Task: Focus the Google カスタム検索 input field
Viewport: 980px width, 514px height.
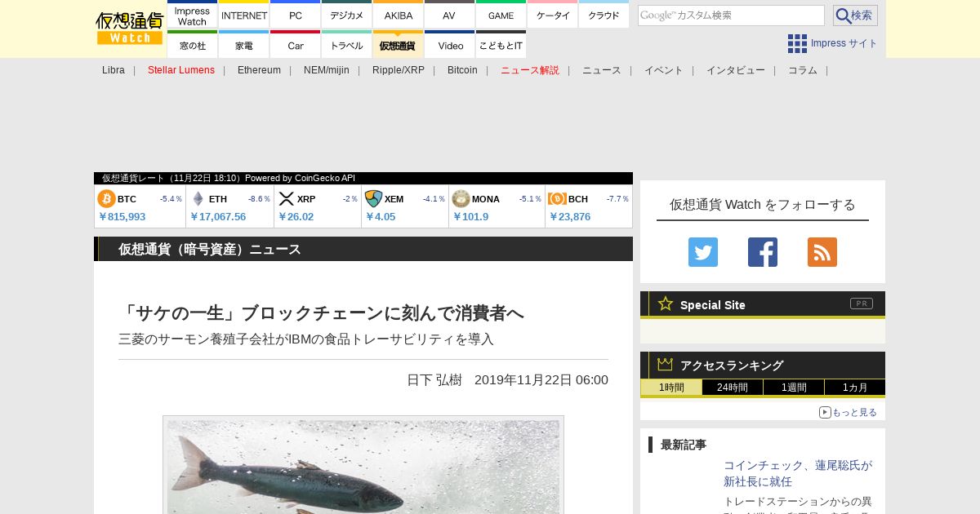Action: (731, 16)
